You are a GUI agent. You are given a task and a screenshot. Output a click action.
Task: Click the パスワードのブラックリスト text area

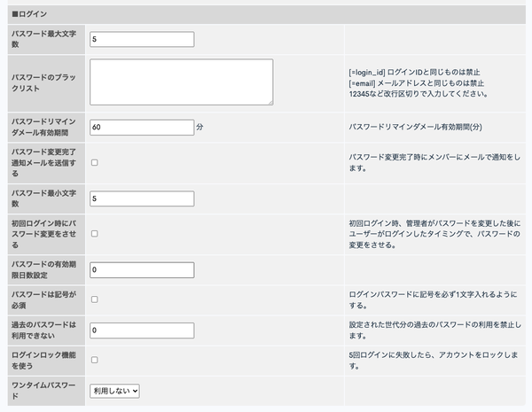[181, 82]
